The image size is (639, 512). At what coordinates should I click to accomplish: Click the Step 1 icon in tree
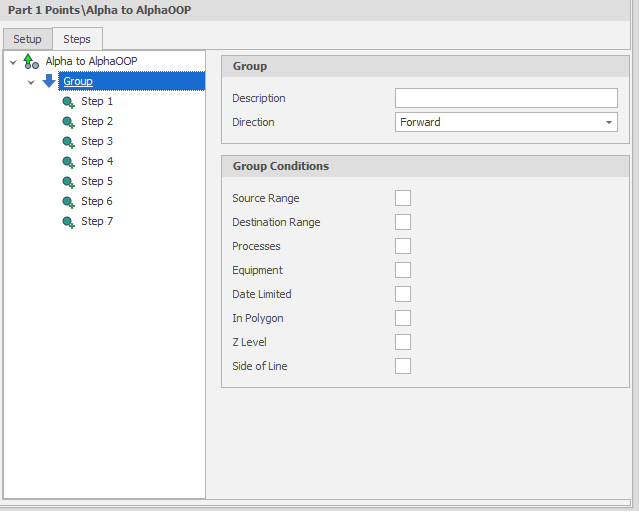pos(68,102)
